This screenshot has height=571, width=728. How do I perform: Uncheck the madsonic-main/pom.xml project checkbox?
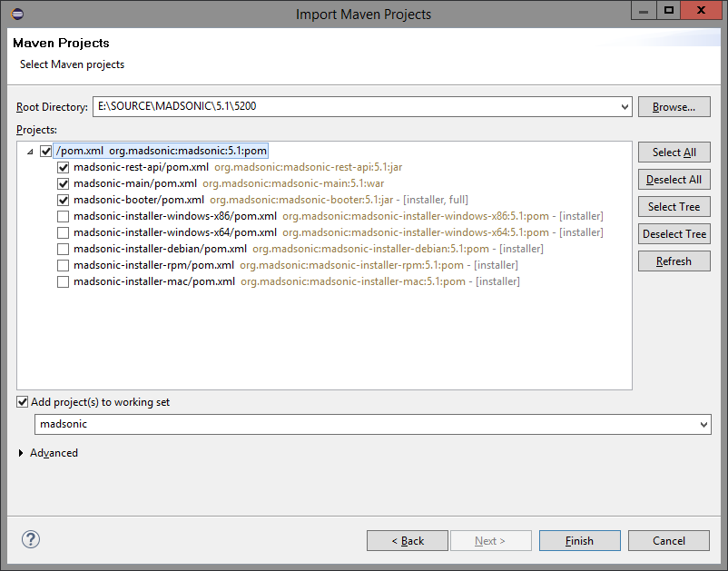[x=64, y=184]
